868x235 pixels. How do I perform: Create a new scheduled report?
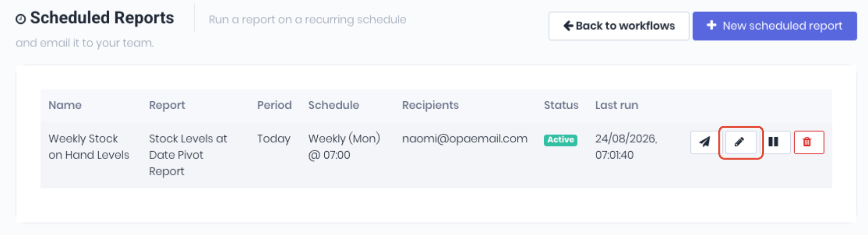775,26
